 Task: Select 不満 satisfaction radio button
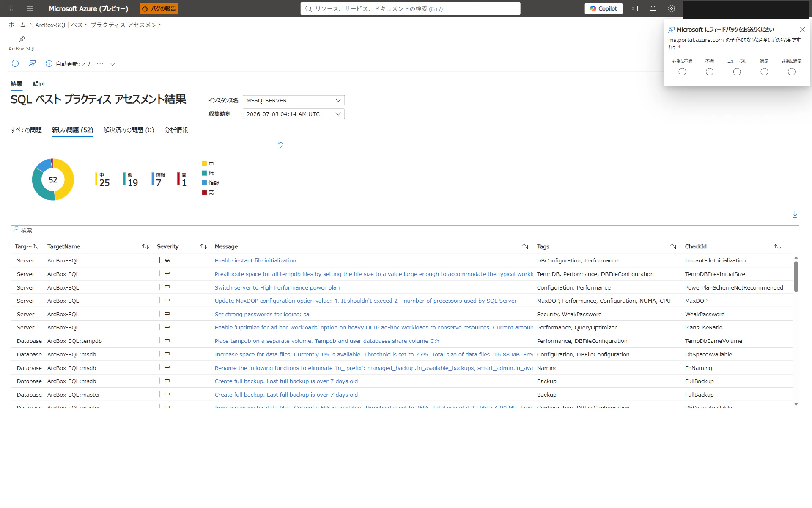(x=710, y=72)
